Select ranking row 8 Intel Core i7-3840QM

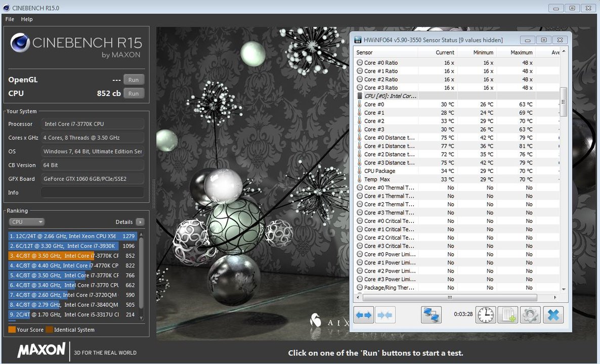(x=73, y=305)
